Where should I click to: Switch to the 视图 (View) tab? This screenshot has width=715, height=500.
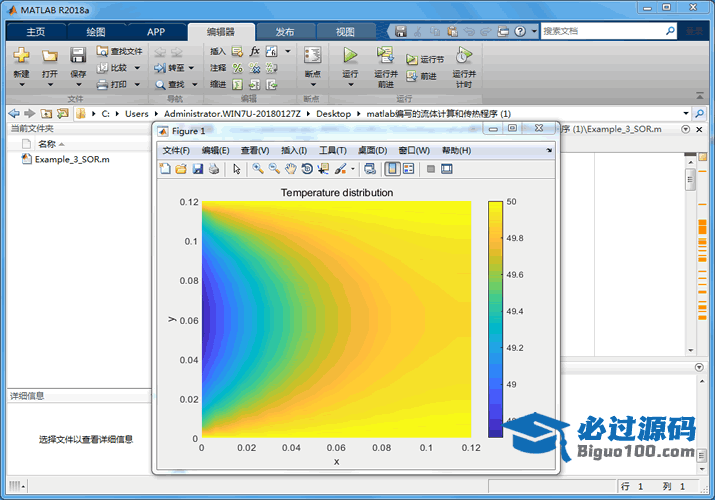click(x=345, y=31)
